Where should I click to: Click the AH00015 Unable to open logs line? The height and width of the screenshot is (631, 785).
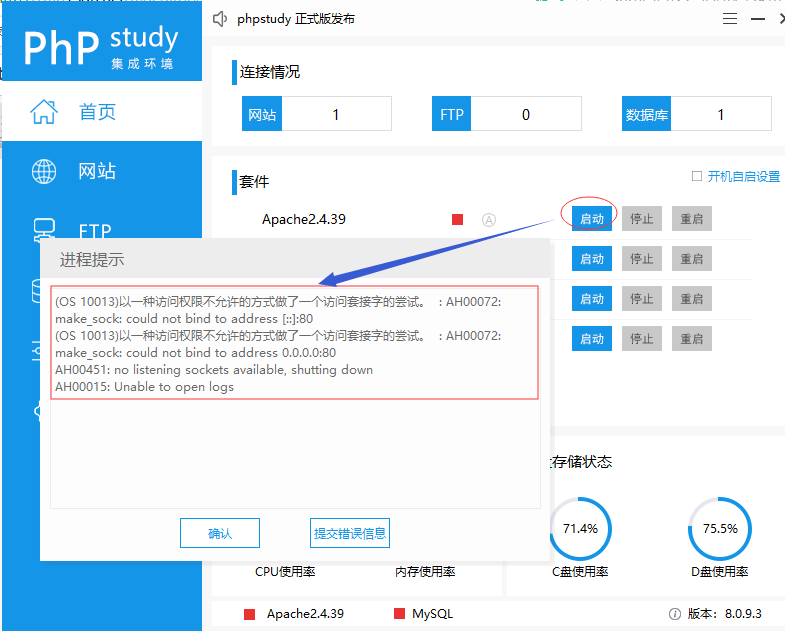pos(144,387)
